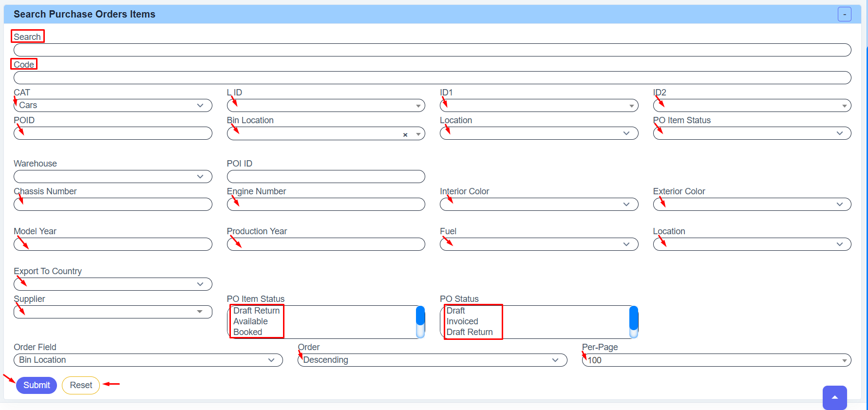Open the CAT dropdown showing Cars
This screenshot has height=410, width=868.
[113, 105]
